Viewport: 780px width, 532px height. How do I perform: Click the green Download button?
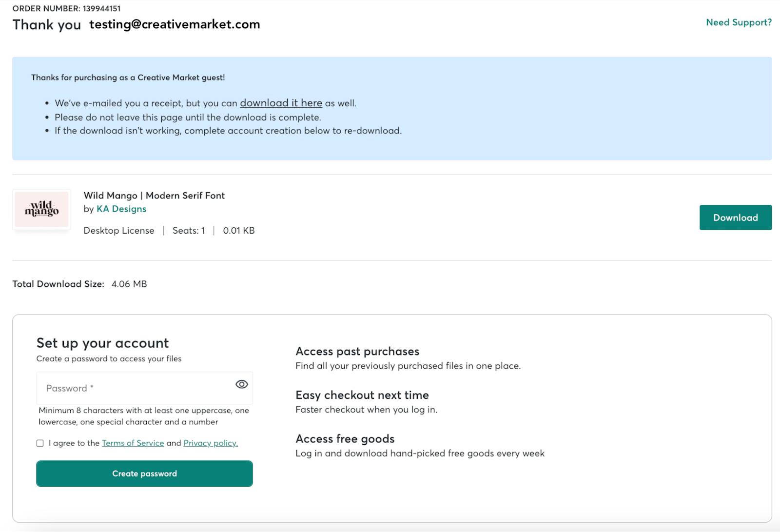point(735,217)
